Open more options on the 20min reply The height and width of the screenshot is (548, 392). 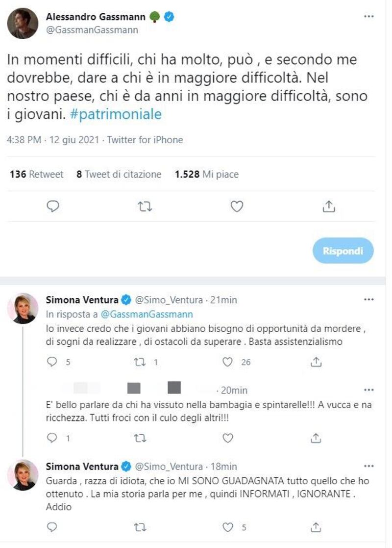point(368,390)
